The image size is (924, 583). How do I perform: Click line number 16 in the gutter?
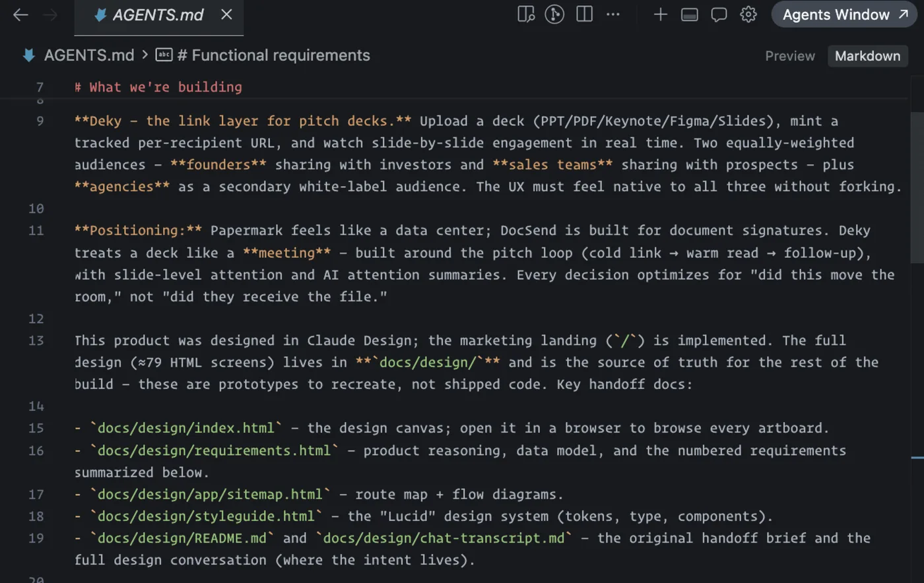(x=36, y=450)
